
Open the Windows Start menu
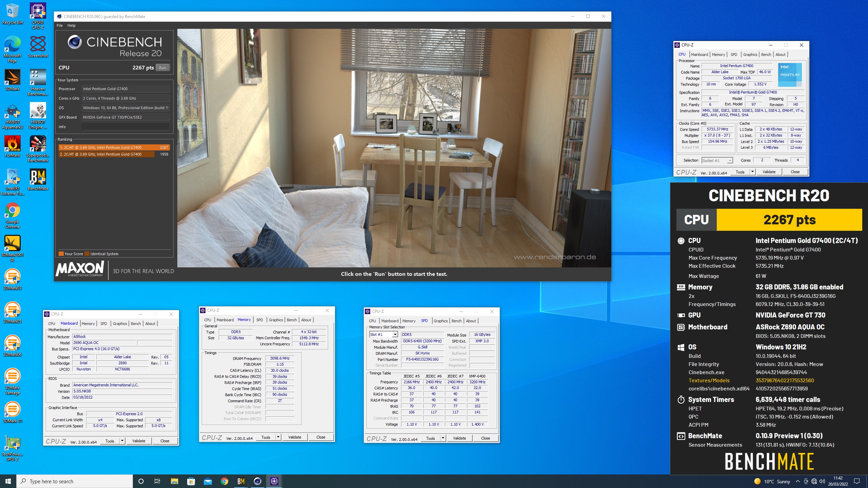click(8, 481)
